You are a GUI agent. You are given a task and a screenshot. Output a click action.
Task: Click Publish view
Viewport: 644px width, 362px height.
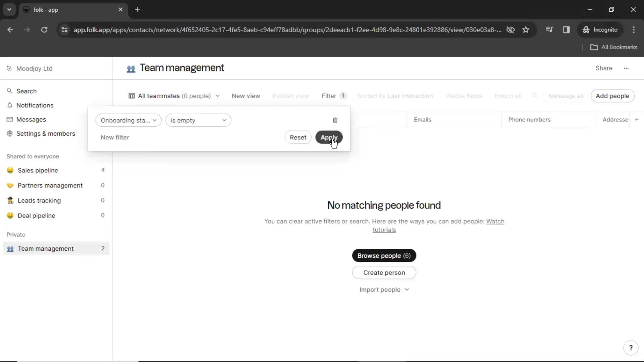coord(290,96)
